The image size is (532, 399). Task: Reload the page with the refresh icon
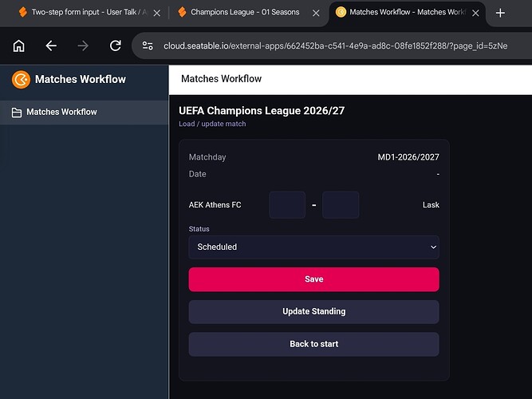click(116, 45)
